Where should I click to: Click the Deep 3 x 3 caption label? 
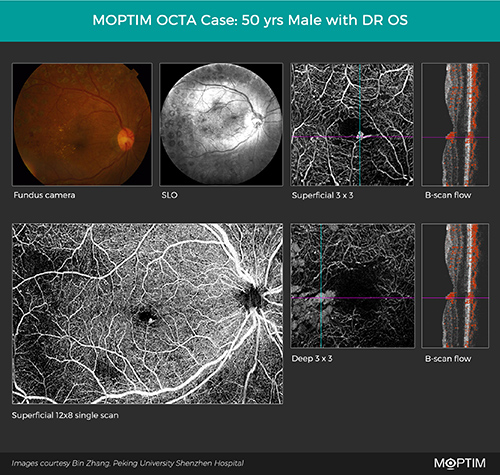[x=312, y=358]
